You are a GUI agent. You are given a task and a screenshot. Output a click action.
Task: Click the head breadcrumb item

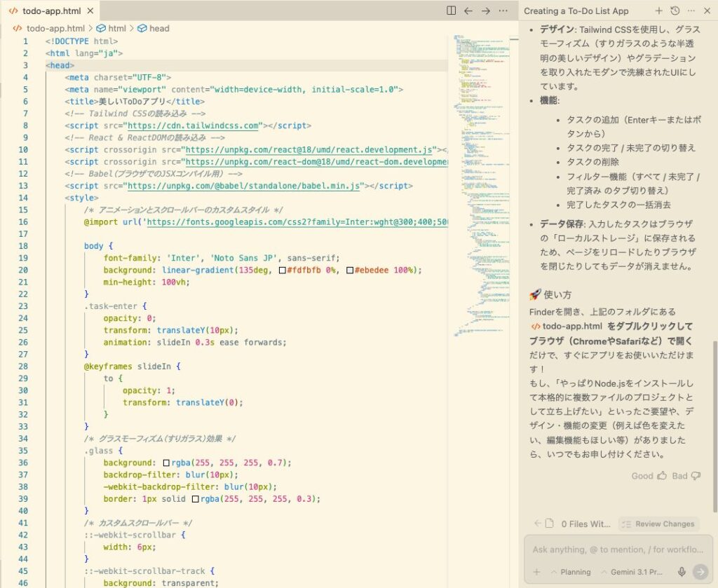click(x=158, y=28)
